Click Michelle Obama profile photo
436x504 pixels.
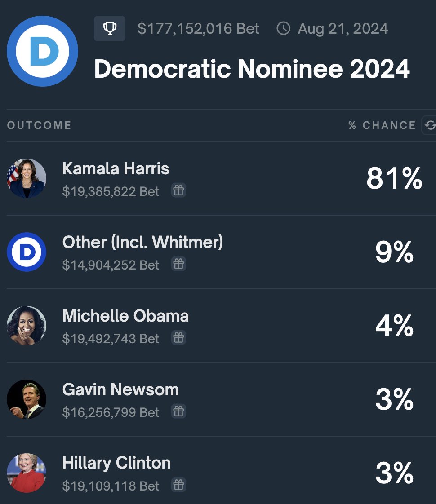(x=27, y=326)
